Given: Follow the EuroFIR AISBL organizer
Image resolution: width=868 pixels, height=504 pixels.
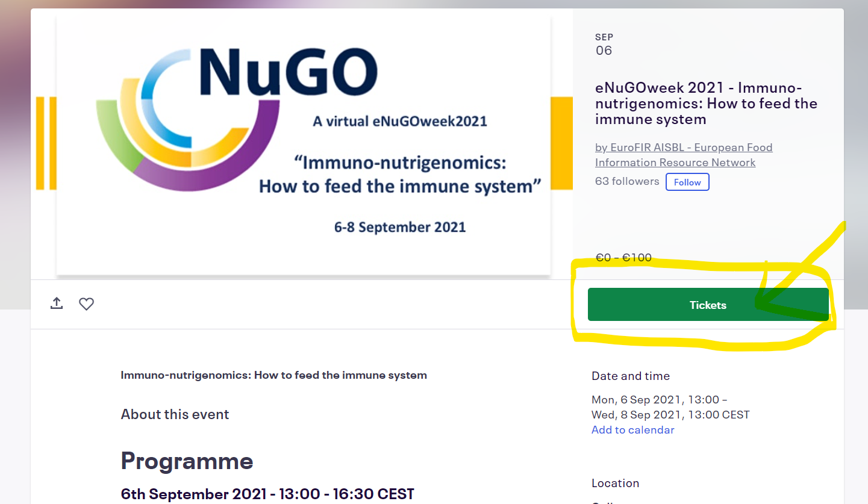Looking at the screenshot, I should pos(687,182).
